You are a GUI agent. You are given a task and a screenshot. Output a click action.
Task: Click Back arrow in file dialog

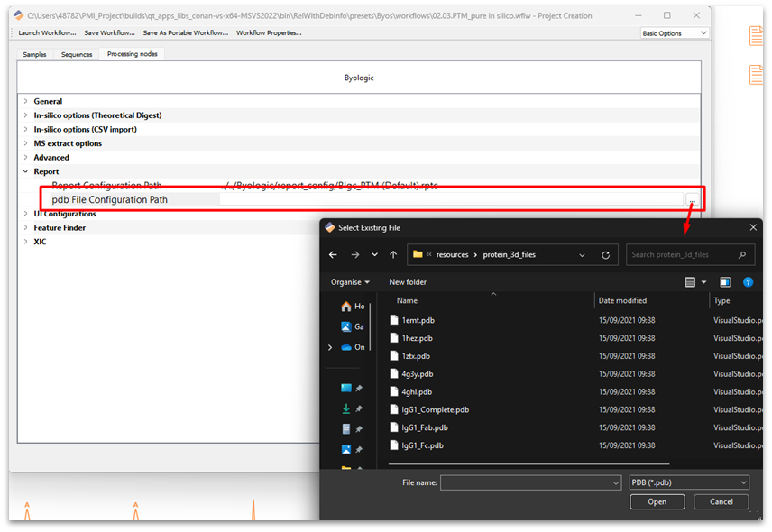click(x=333, y=254)
